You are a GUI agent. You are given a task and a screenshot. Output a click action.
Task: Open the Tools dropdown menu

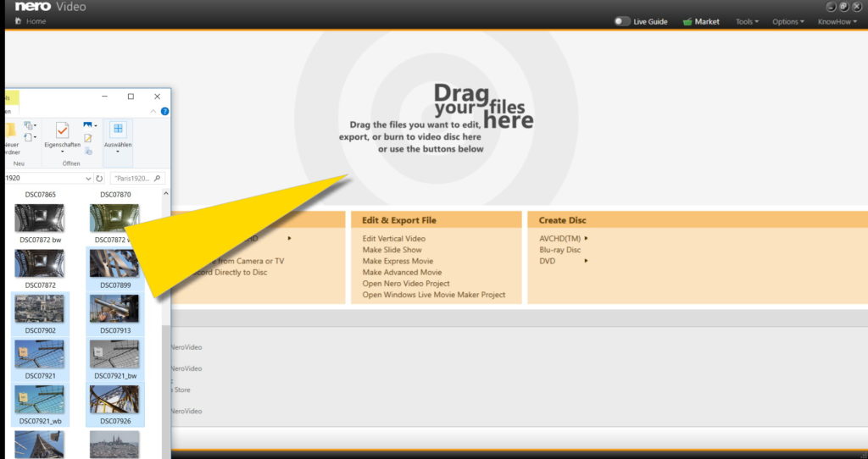747,21
